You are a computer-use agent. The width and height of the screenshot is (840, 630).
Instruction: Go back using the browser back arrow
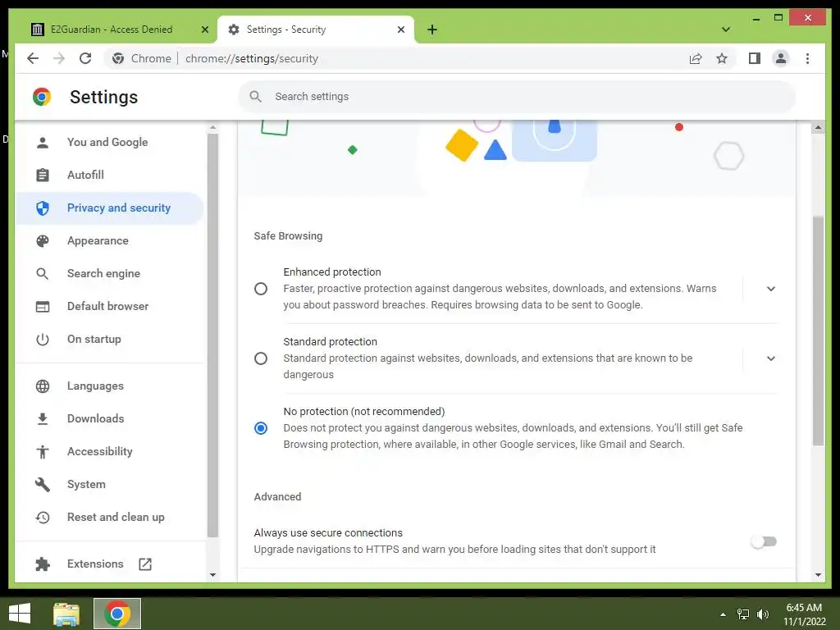[x=33, y=58]
